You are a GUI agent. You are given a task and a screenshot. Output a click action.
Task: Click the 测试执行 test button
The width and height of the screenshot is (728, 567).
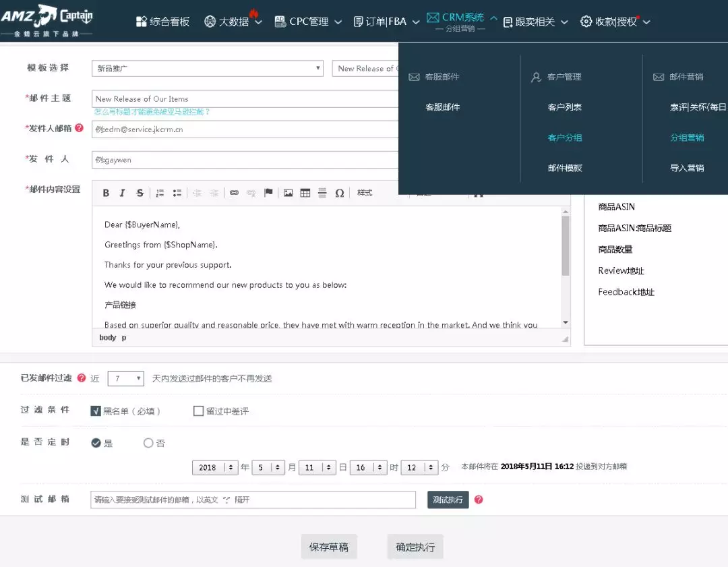click(x=448, y=500)
